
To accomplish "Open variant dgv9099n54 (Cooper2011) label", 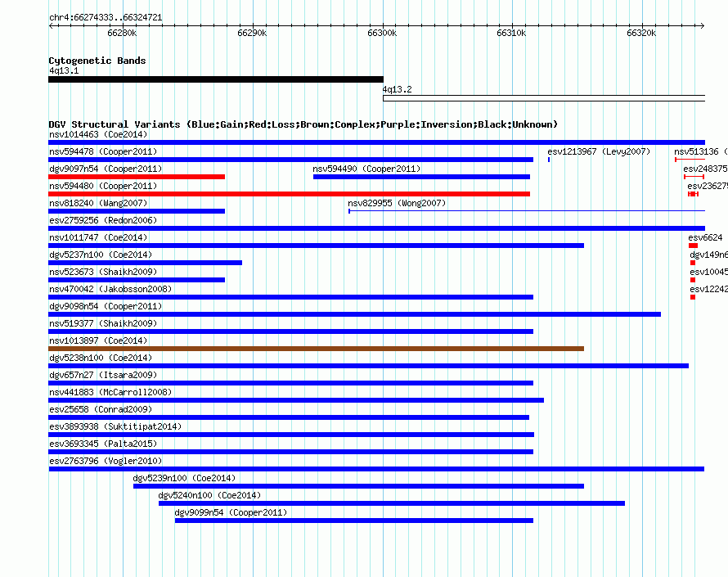I will click(231, 512).
